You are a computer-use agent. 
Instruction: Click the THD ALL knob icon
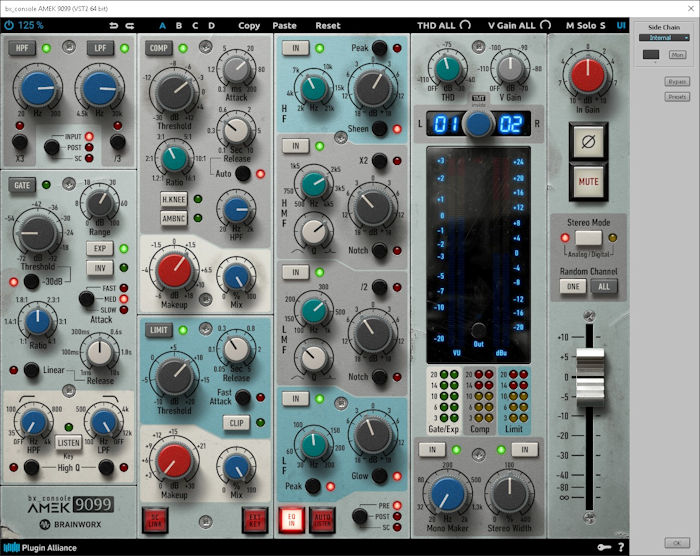(x=465, y=25)
